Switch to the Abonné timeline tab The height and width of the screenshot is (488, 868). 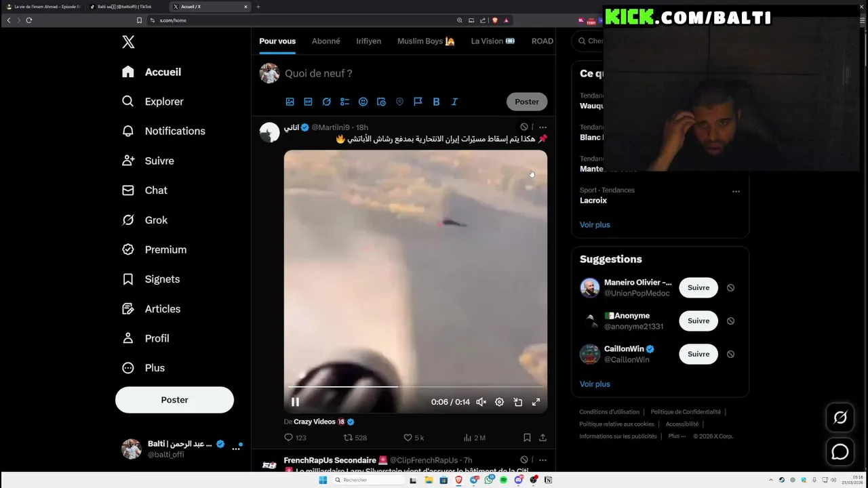pyautogui.click(x=326, y=41)
